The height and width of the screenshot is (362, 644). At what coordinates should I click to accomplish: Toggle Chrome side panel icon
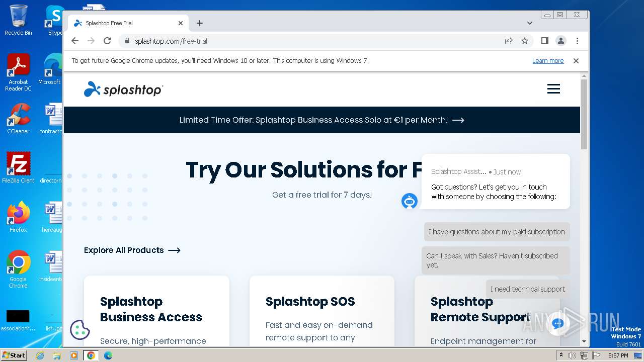pos(544,41)
